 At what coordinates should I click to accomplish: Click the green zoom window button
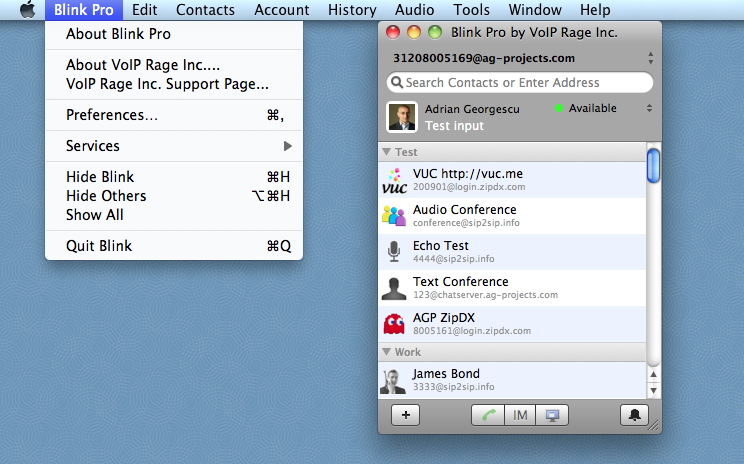[435, 32]
